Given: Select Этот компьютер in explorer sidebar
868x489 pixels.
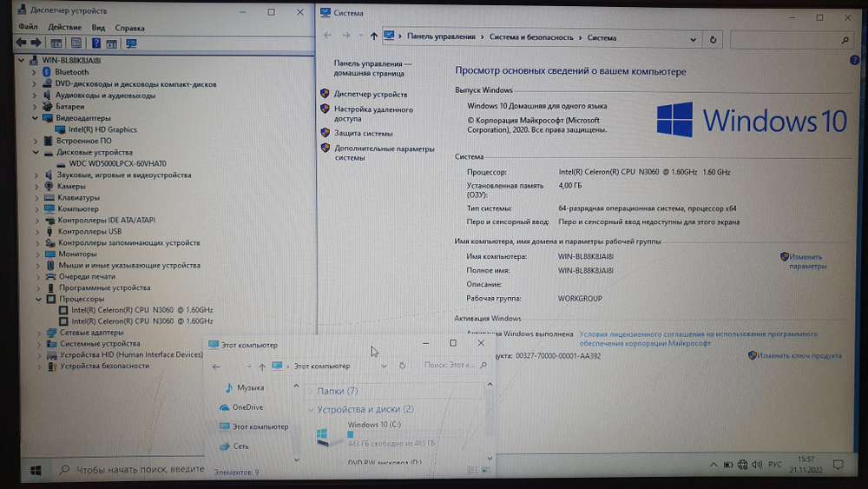Looking at the screenshot, I should [254, 426].
